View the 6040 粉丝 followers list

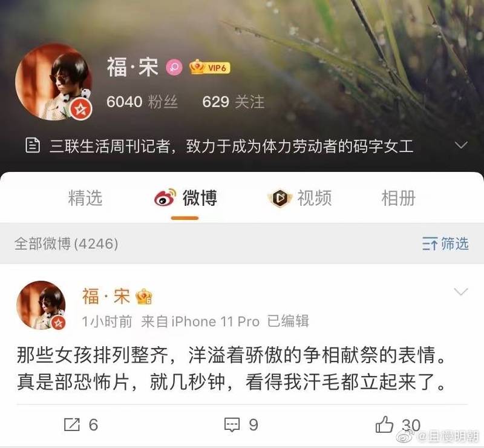pos(142,102)
